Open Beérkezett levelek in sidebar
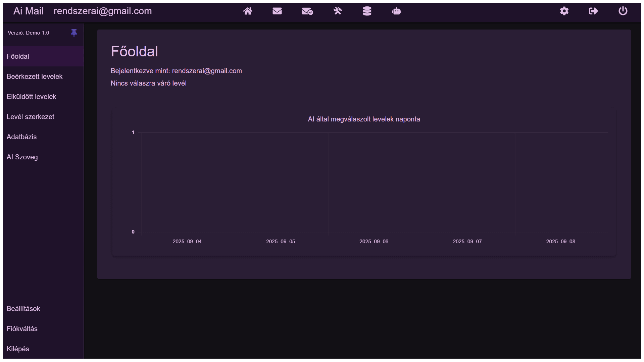The width and height of the screenshot is (644, 362). coord(35,76)
